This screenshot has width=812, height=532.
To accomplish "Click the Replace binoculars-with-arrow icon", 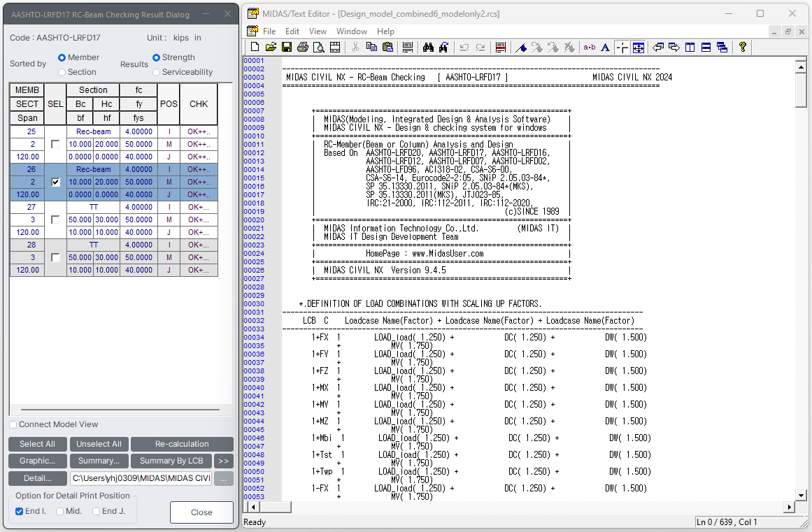I will click(444, 47).
